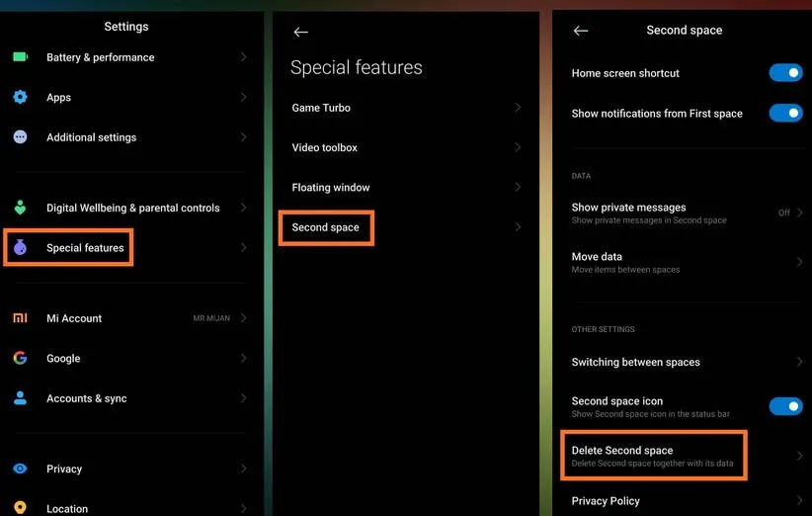This screenshot has height=516, width=812.
Task: Open Move data chevron arrow
Action: pyautogui.click(x=799, y=262)
